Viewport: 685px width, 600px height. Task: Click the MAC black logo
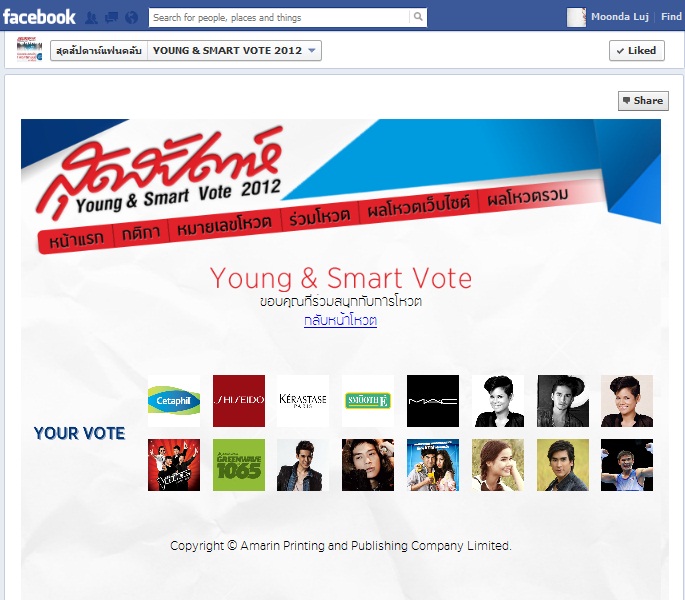(x=433, y=401)
